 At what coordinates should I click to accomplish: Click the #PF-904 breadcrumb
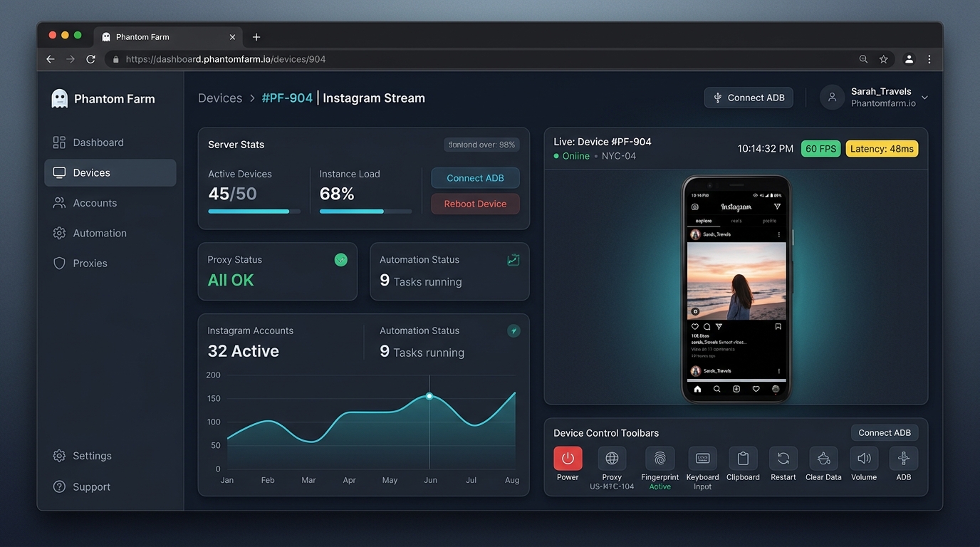click(x=287, y=98)
